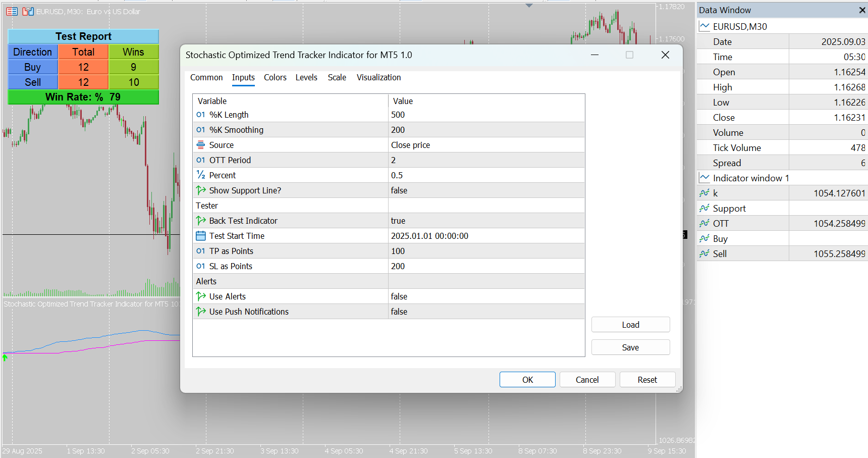The width and height of the screenshot is (868, 458).
Task: Toggle Use Alerts value false
Action: coord(486,296)
